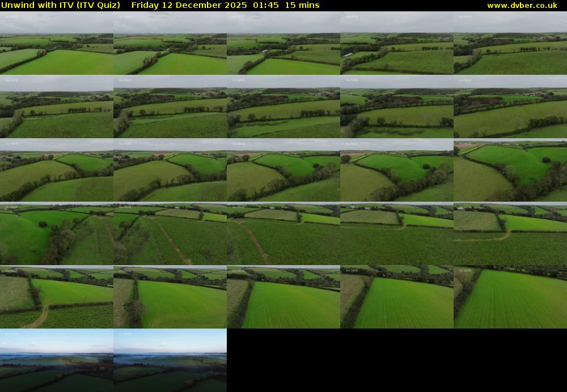Open the last thumbnail in the third row

(510, 170)
